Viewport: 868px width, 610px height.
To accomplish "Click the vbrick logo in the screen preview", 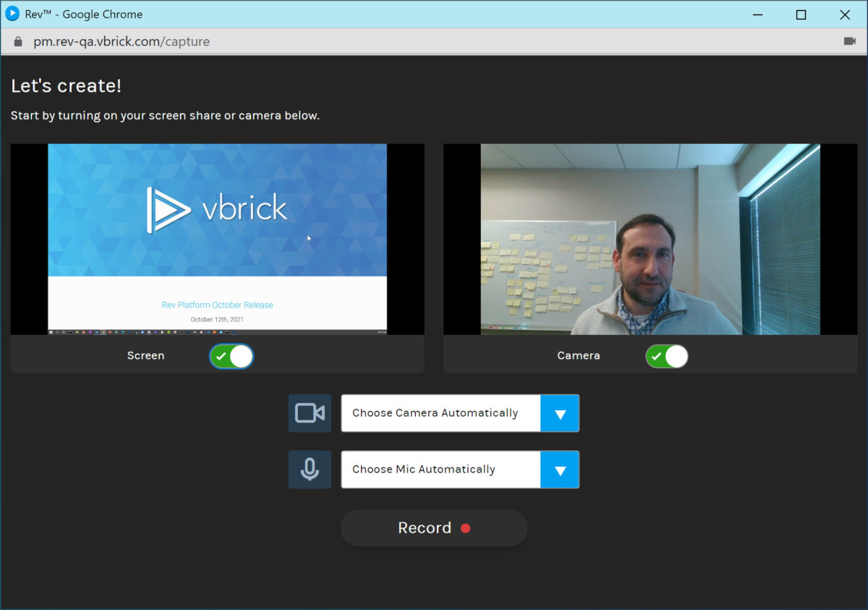I will point(217,208).
